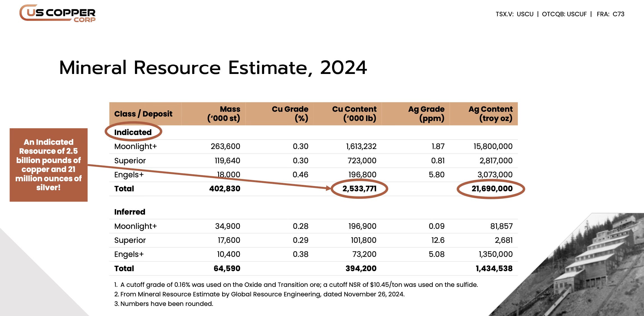Click the footnote about the 0.16% cutoff grade
Viewport: 644px width, 316px height.
(296, 285)
